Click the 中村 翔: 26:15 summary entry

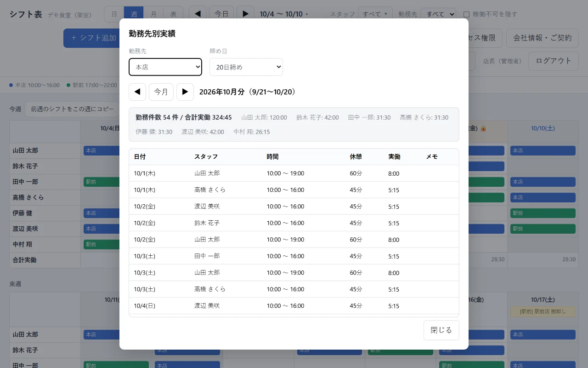[x=252, y=132]
